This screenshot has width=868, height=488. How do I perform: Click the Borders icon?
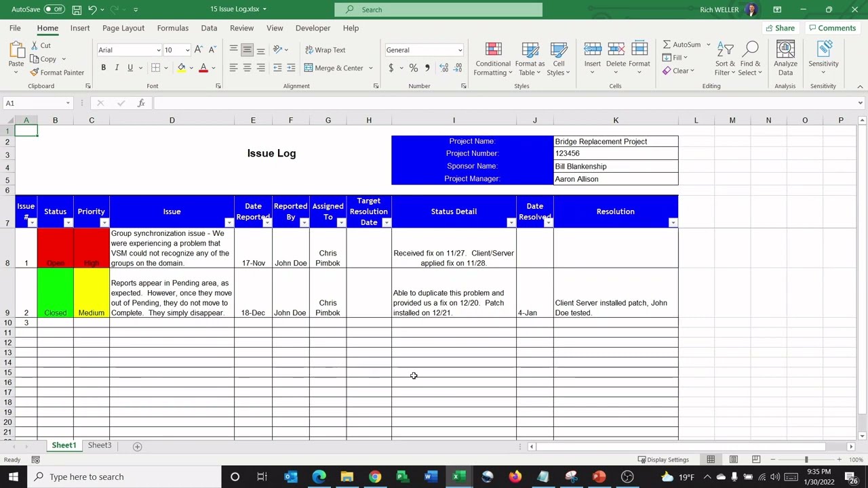[x=155, y=68]
